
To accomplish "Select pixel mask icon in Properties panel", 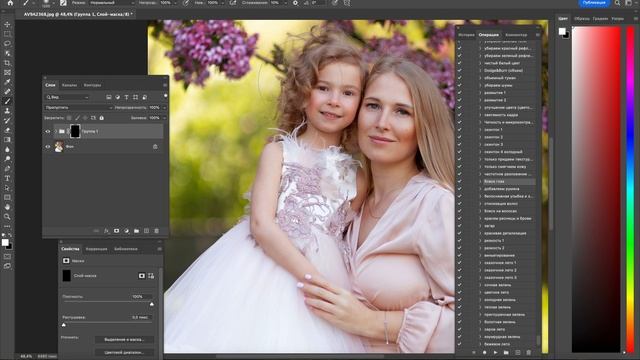I will point(142,276).
